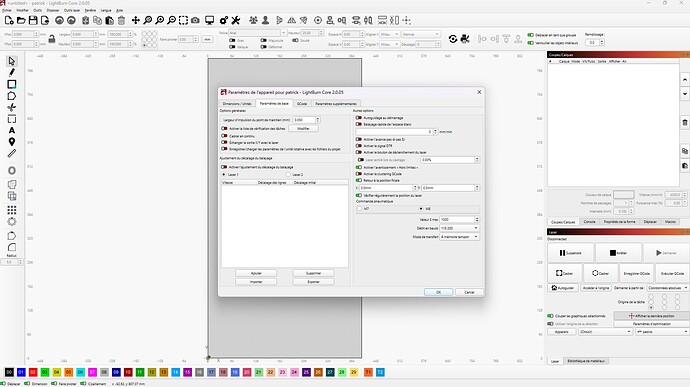The height and width of the screenshot is (387, 690).
Task: Toggle 'Échanger la sortie X/Y avec le laser'
Action: click(x=224, y=143)
